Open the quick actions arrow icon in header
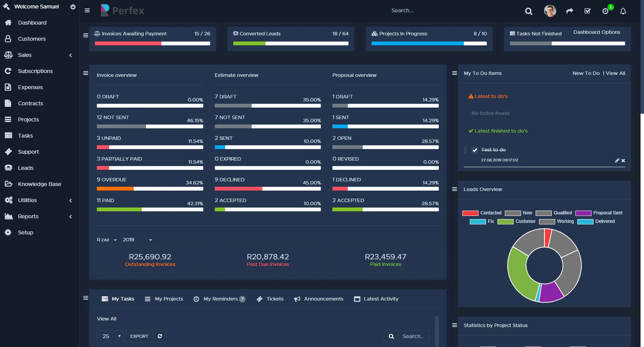644x347 pixels. pyautogui.click(x=569, y=11)
